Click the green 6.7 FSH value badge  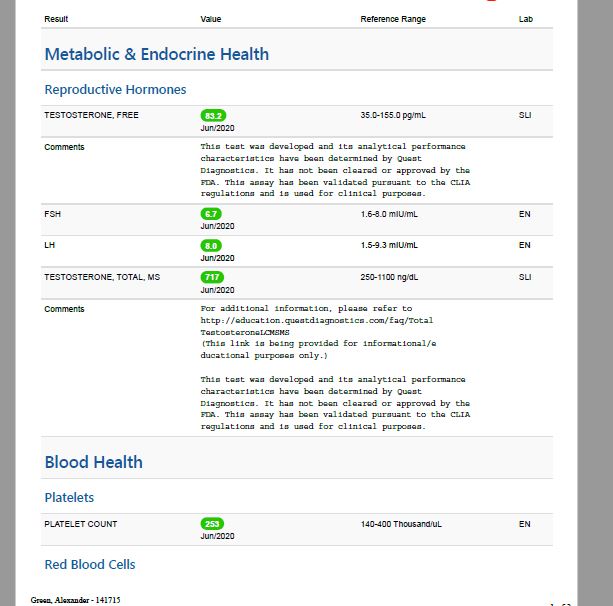(x=211, y=214)
